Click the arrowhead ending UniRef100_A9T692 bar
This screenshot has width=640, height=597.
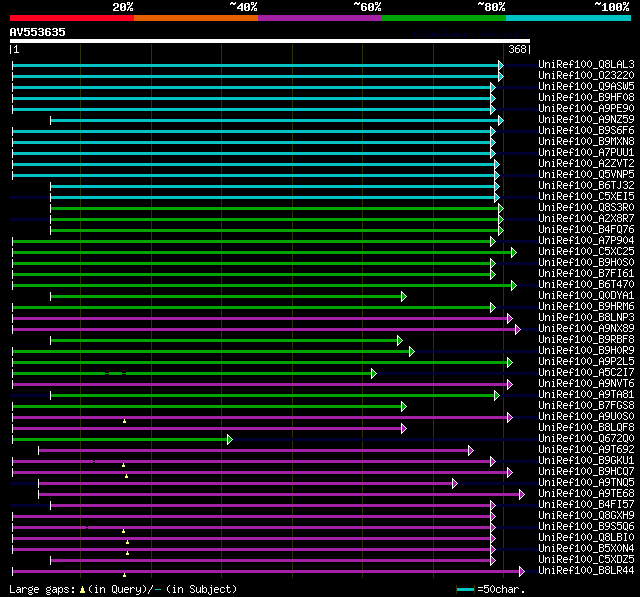tap(471, 451)
